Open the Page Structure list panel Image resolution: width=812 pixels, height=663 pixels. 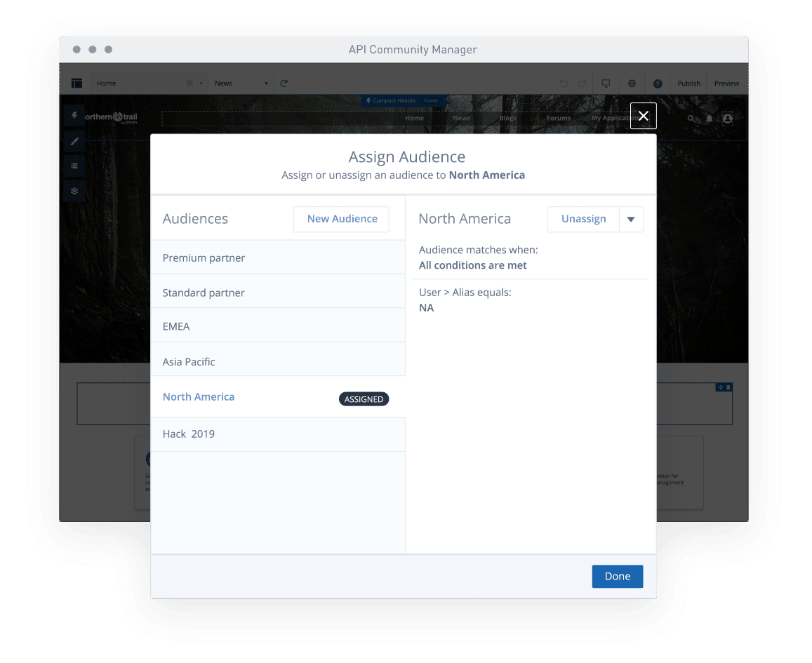pyautogui.click(x=74, y=166)
